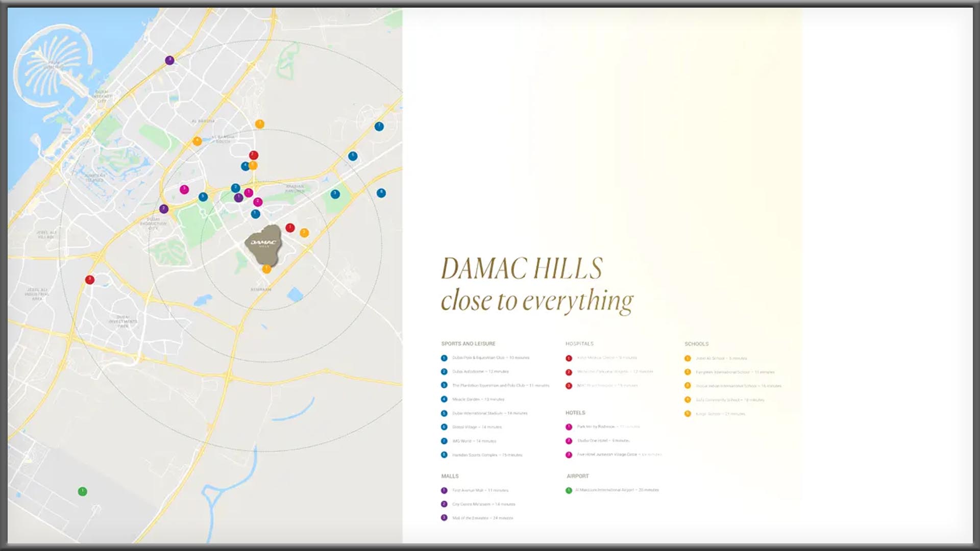Click the red map marker beside the DAMAC logo

click(290, 228)
